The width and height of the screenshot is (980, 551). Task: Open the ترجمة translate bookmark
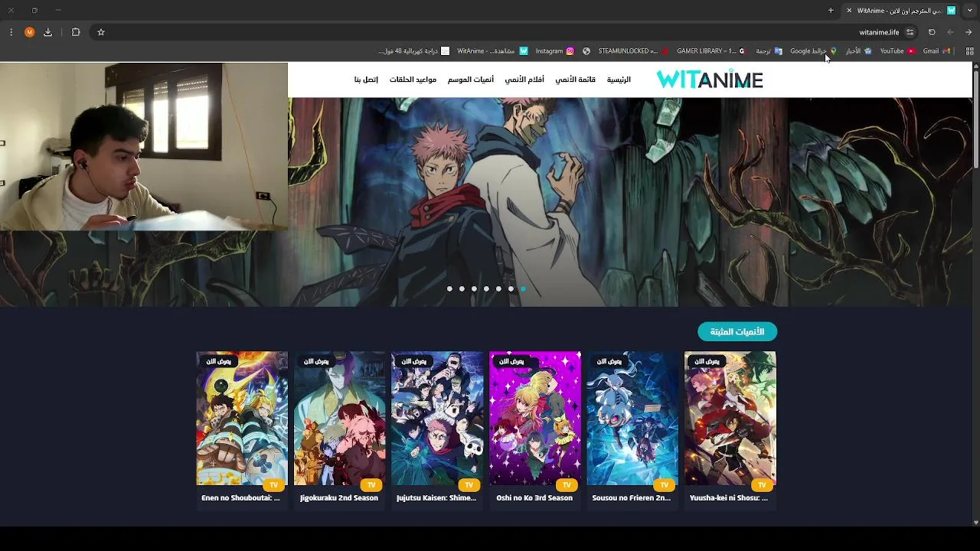[x=769, y=51]
